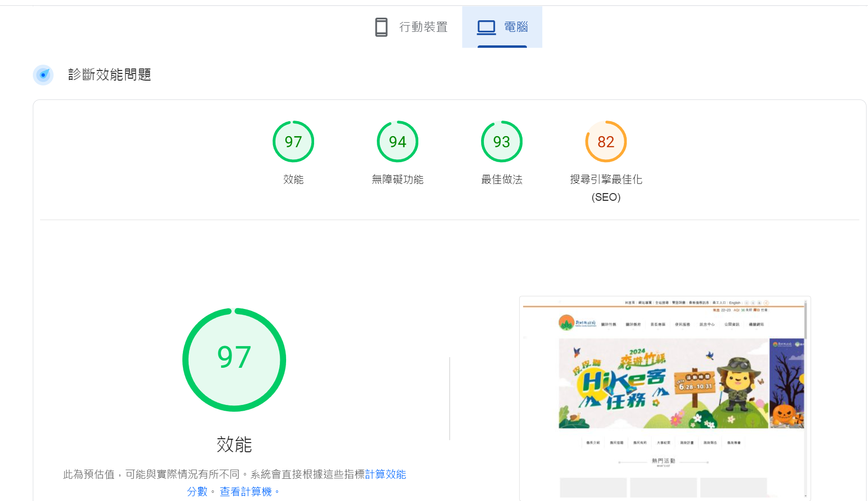Select the 93 最佳做法 score gauge
This screenshot has height=501, width=868.
coord(501,141)
